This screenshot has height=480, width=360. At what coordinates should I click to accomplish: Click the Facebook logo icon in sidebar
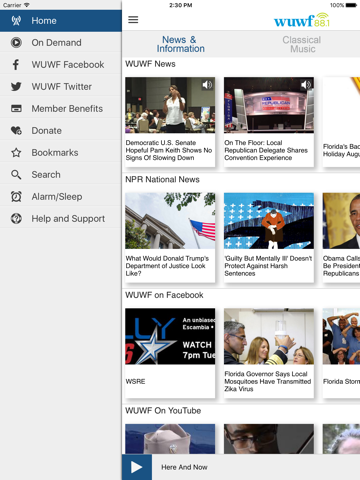pos(16,65)
